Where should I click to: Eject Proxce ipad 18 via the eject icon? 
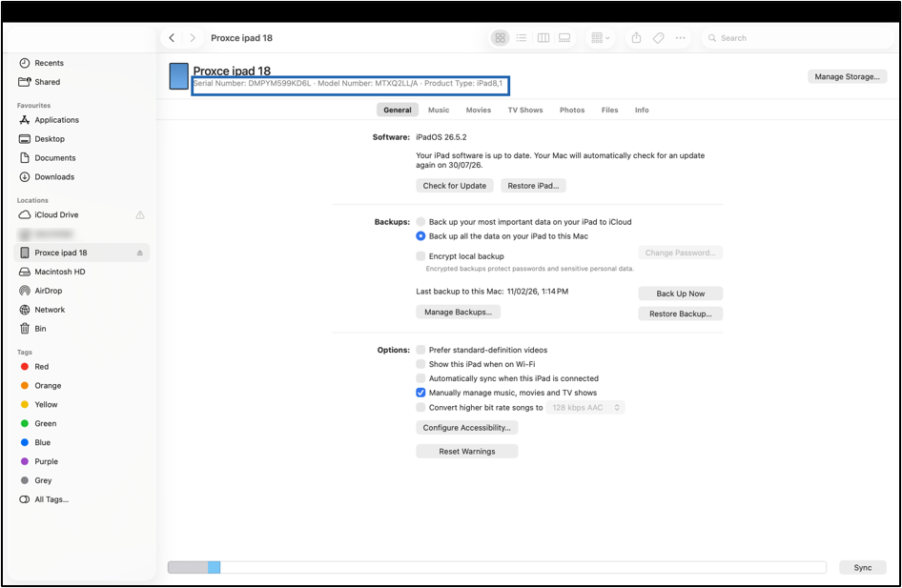[x=140, y=253]
